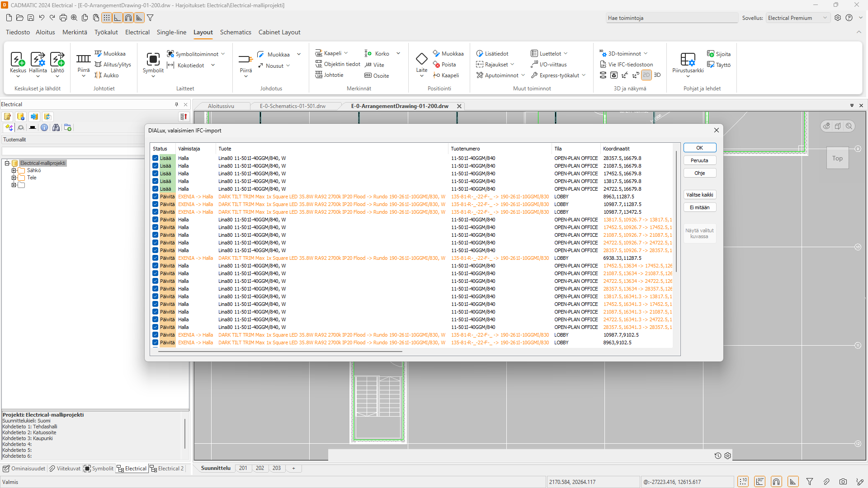Image resolution: width=868 pixels, height=488 pixels.
Task: Click Vie IFC-tiedostoon export icon
Action: tap(603, 65)
